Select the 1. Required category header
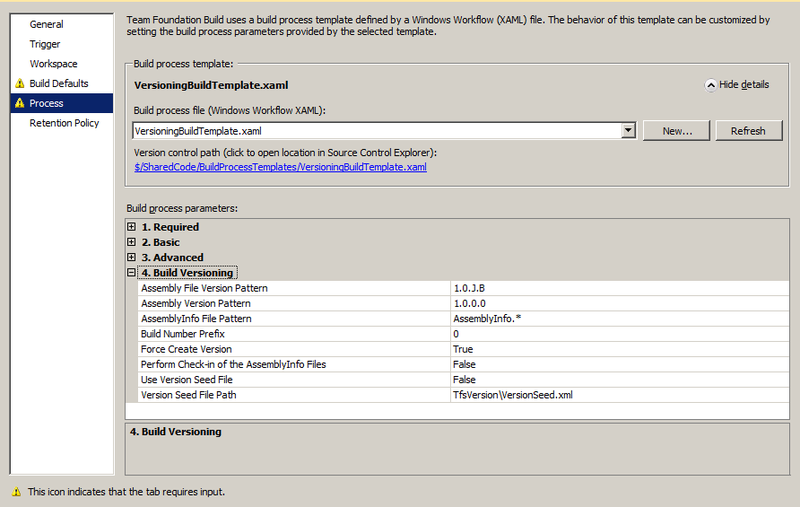800x507 pixels. (x=170, y=227)
